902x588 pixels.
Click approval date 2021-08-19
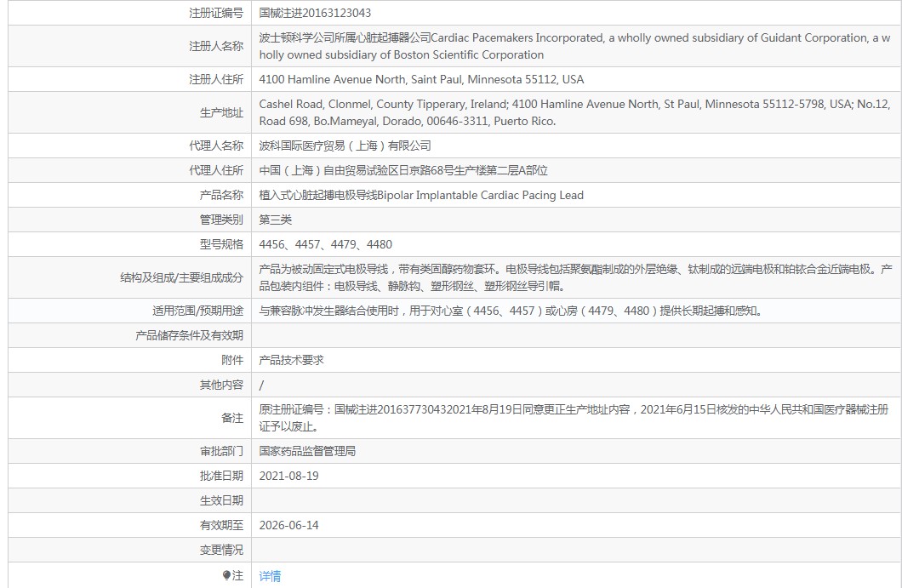(x=288, y=476)
